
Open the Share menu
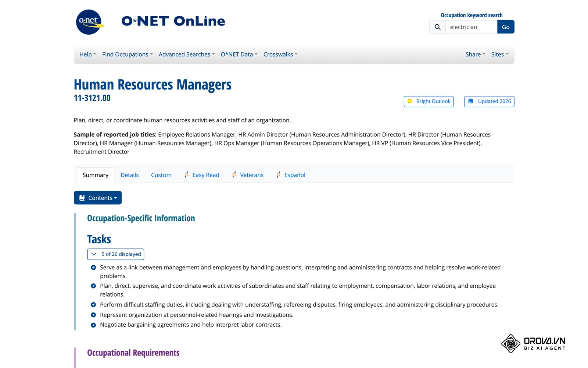(475, 54)
